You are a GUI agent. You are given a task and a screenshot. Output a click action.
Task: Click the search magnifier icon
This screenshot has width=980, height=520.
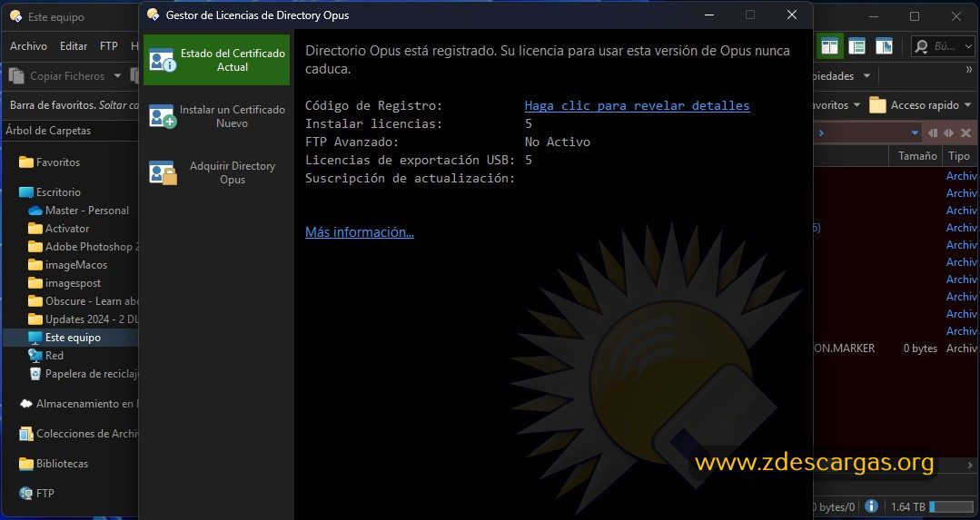(922, 46)
